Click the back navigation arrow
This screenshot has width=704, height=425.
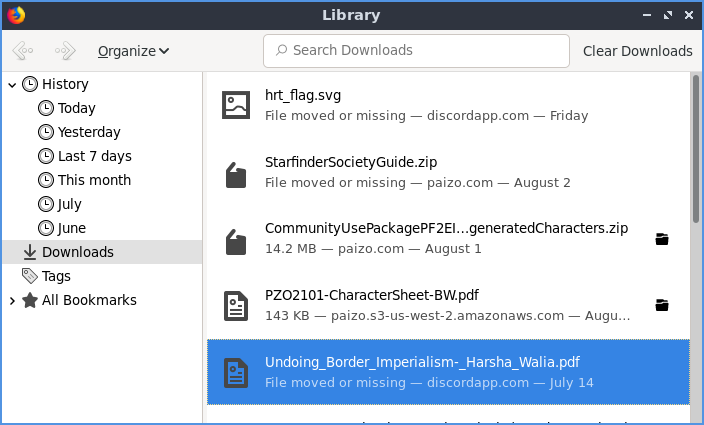[x=22, y=51]
